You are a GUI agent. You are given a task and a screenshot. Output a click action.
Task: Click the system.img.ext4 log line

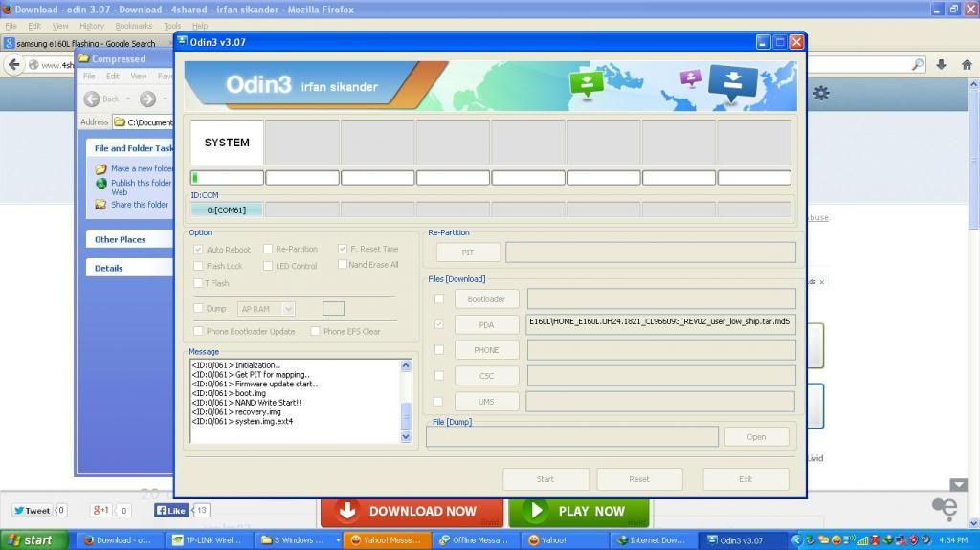tap(242, 421)
